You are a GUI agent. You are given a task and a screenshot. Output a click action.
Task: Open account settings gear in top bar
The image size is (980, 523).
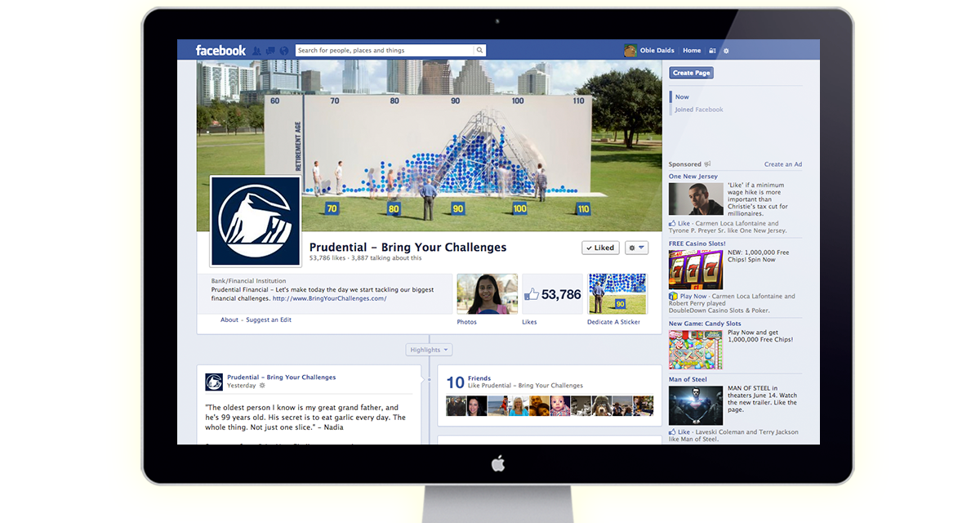click(x=726, y=51)
